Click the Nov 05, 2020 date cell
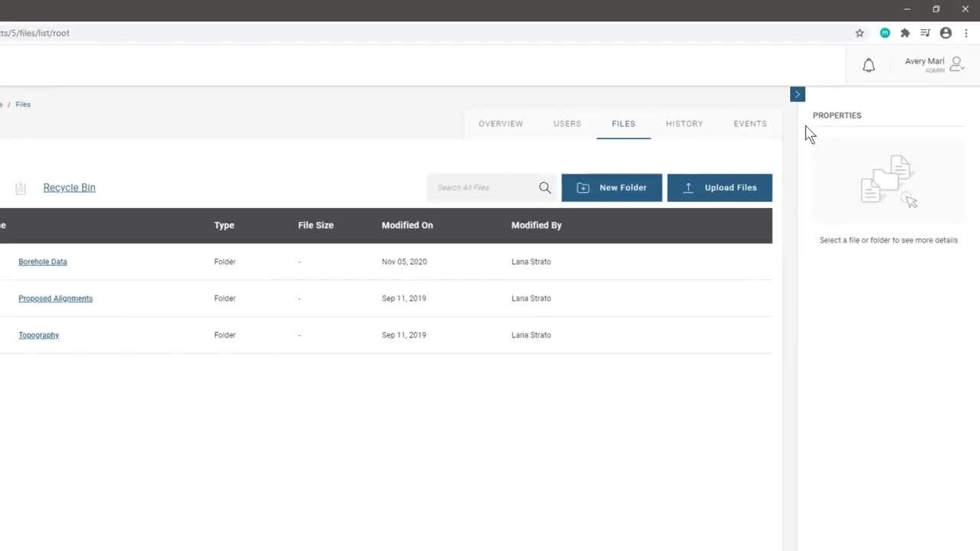This screenshot has width=980, height=551. [404, 262]
